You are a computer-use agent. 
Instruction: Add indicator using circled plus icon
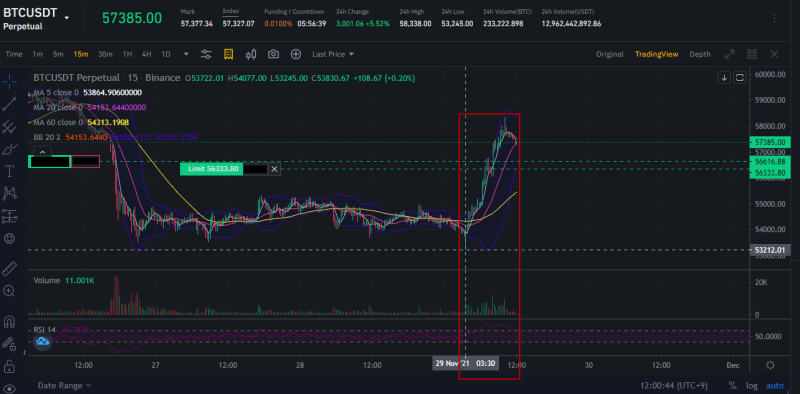point(296,54)
